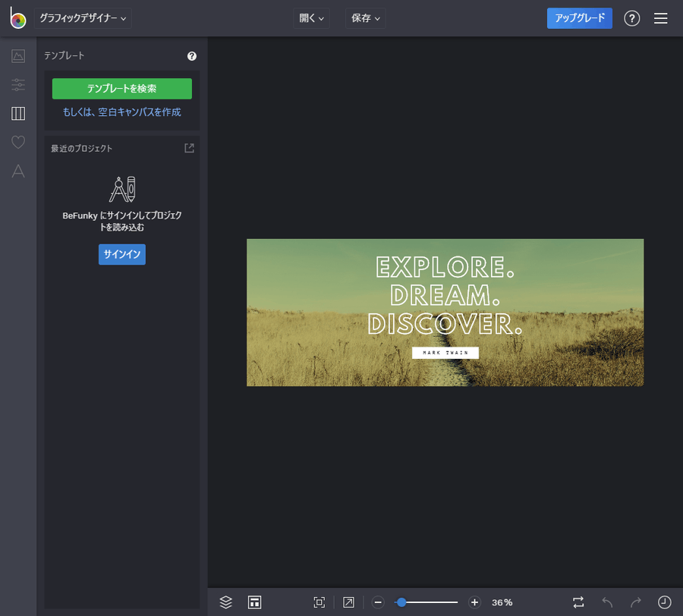Viewport: 683px width, 616px height.
Task: Click the サインイン button
Action: pyautogui.click(x=122, y=254)
